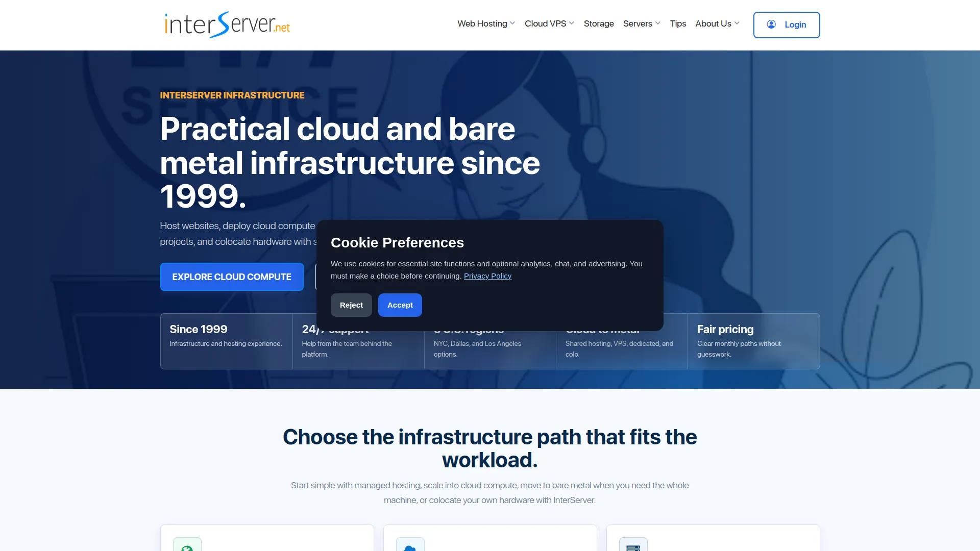Click 'Shared hosting, VPS, dedicated, and colo.' text
980x551 pixels.
click(x=619, y=349)
